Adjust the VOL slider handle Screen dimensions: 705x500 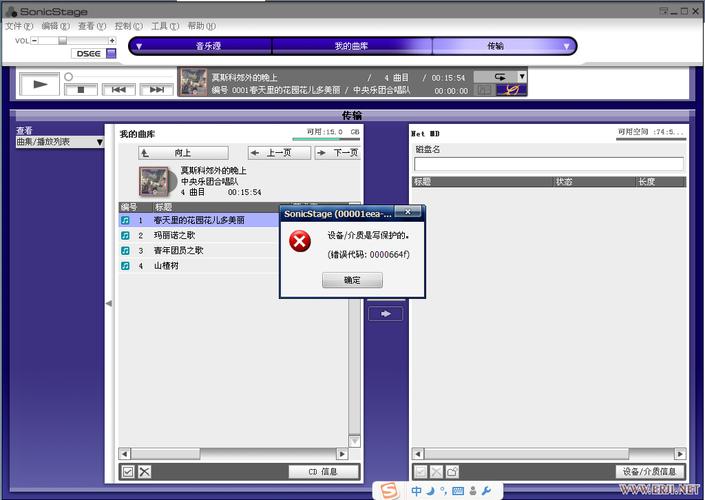62,40
